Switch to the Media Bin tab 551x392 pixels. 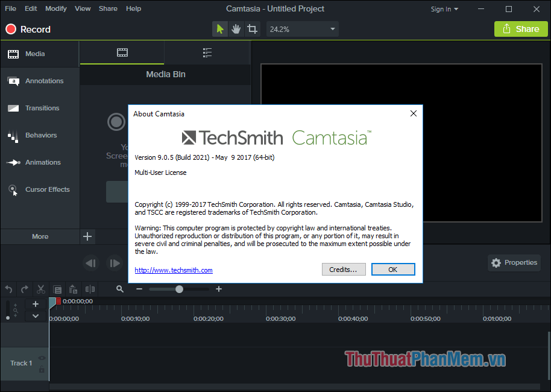[121, 53]
